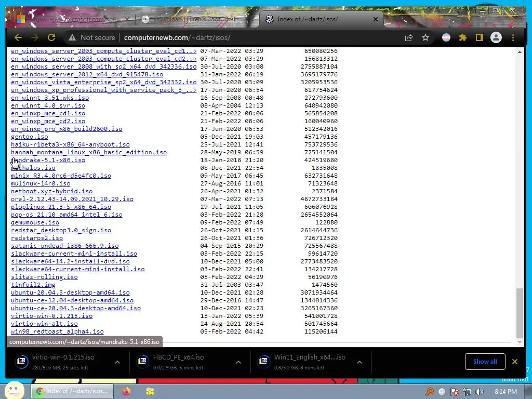Click page scrollbar down arrow
Viewport: 532px width, 399px height.
click(x=520, y=342)
